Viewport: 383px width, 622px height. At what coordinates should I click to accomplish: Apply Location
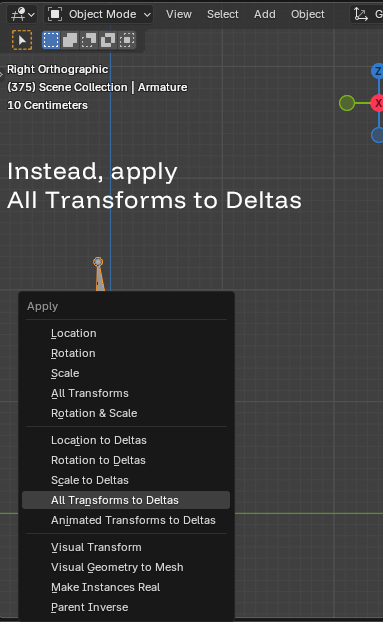click(x=126, y=333)
